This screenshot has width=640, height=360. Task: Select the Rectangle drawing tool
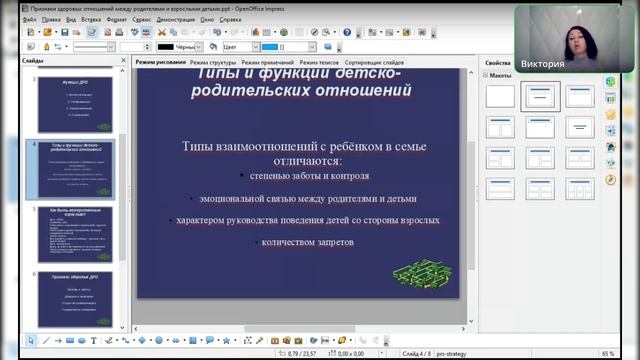(70, 340)
